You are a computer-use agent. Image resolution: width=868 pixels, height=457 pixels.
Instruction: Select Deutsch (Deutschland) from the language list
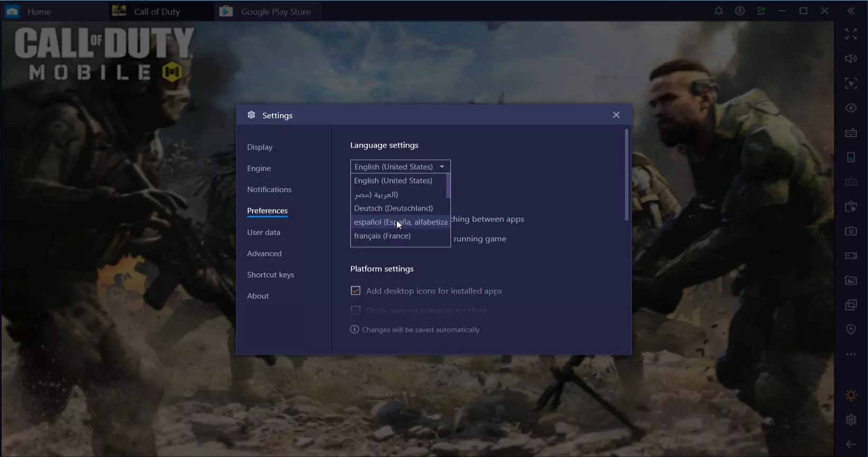click(393, 208)
